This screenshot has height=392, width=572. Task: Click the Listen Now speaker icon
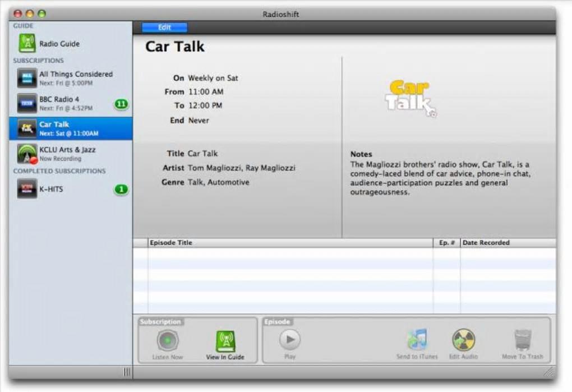click(x=168, y=340)
